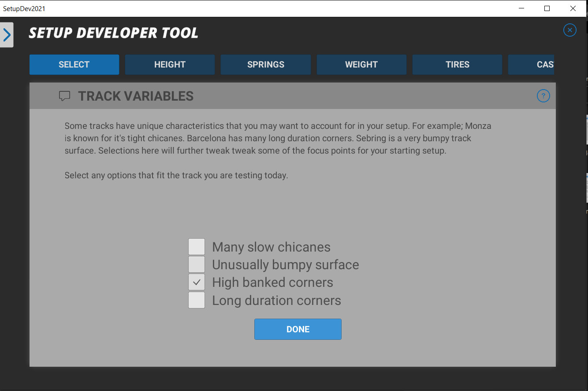The image size is (588, 391).
Task: Open help via the question mark icon
Action: pos(543,96)
